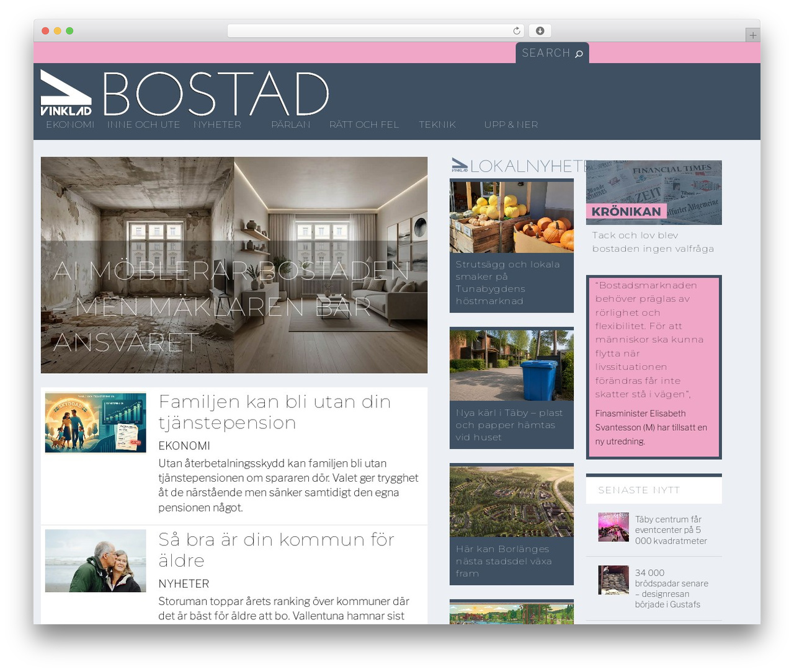The image size is (794, 672).
Task: Open the Teknik menu item
Action: 437,125
